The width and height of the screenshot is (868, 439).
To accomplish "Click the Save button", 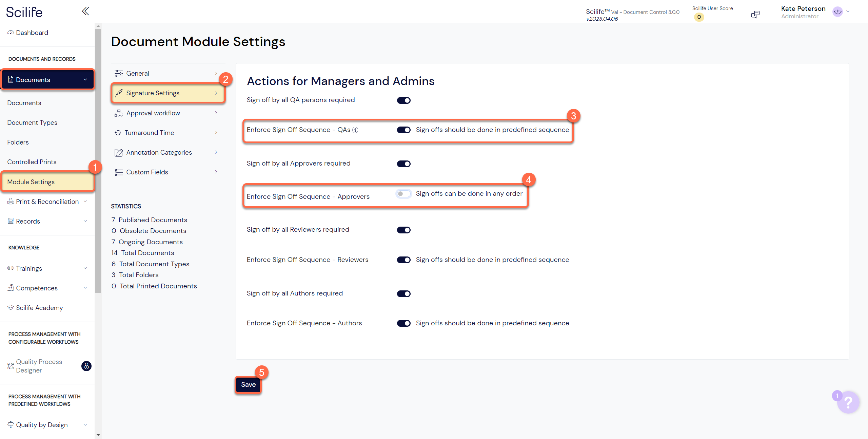I will tap(248, 385).
